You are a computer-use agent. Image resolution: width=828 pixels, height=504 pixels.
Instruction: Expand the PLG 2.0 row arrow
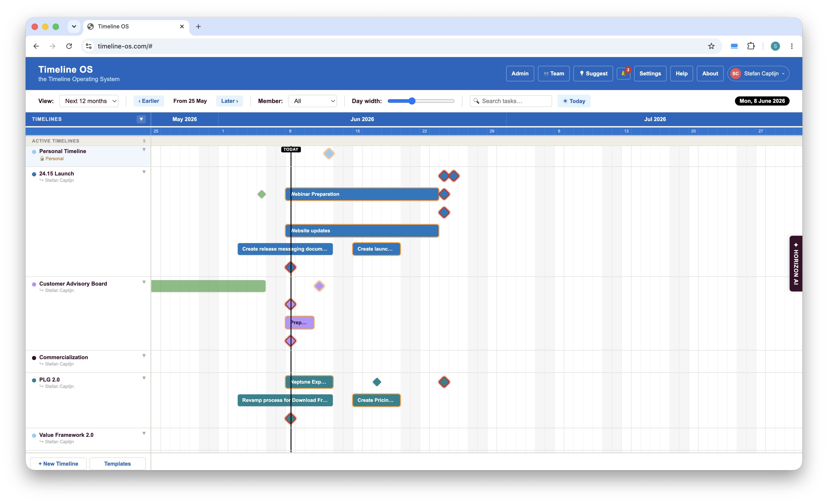tap(144, 378)
